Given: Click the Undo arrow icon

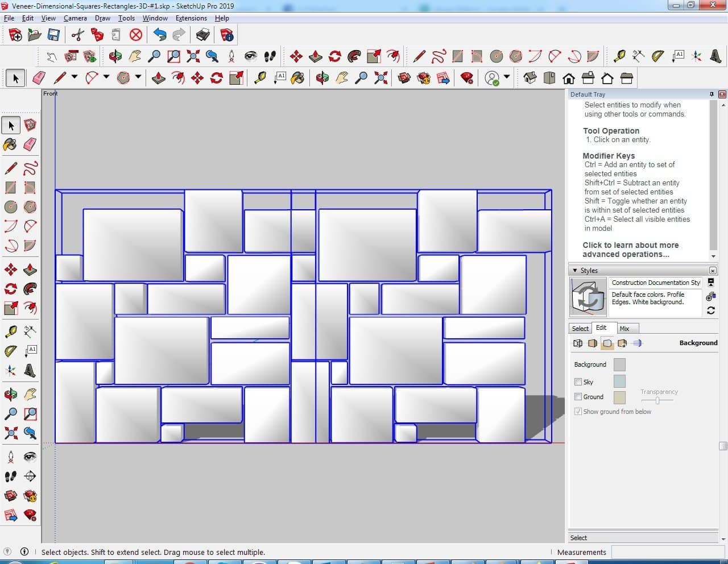Looking at the screenshot, I should coord(160,35).
